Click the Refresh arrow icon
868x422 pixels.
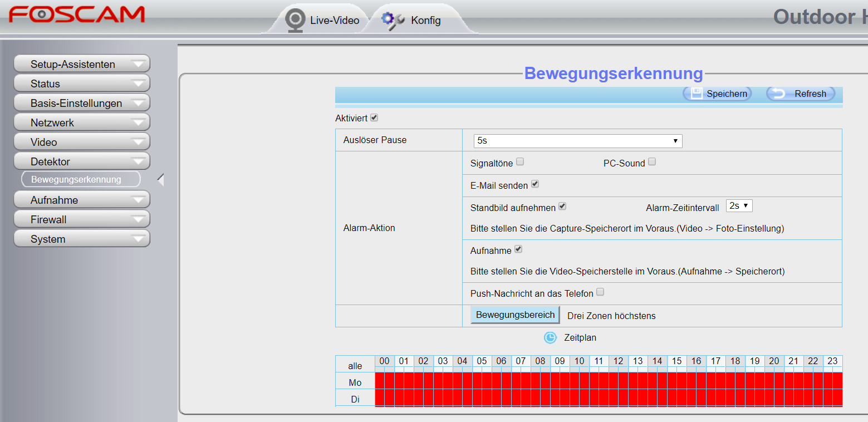point(778,94)
